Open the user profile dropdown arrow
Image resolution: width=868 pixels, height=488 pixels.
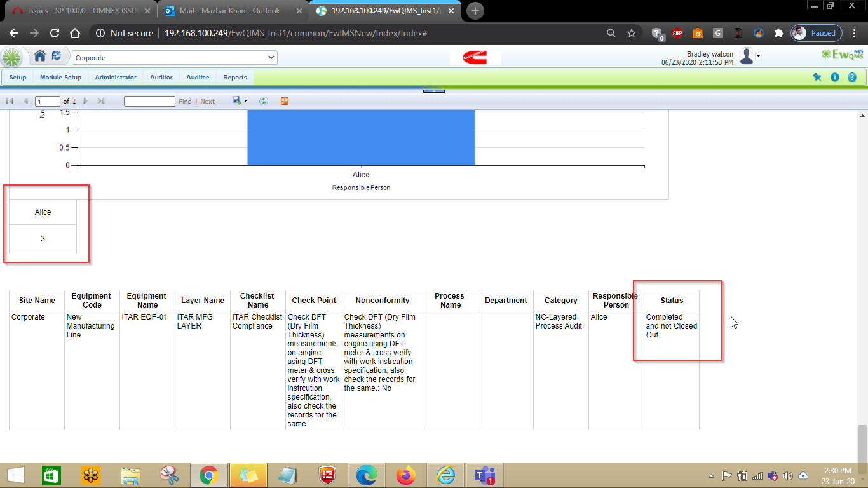click(758, 57)
